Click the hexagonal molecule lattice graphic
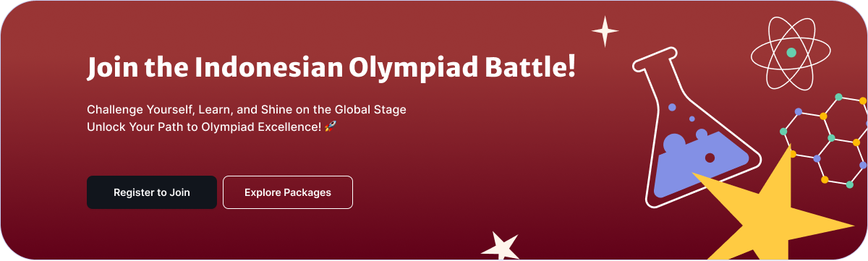This screenshot has height=261, width=868. (x=825, y=137)
